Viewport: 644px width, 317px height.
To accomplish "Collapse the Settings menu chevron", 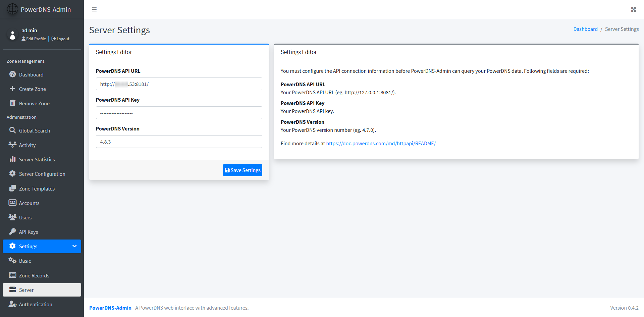I will (x=74, y=246).
